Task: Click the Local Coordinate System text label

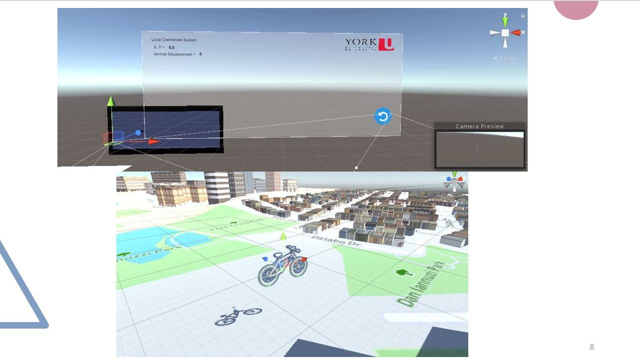Action: click(174, 39)
